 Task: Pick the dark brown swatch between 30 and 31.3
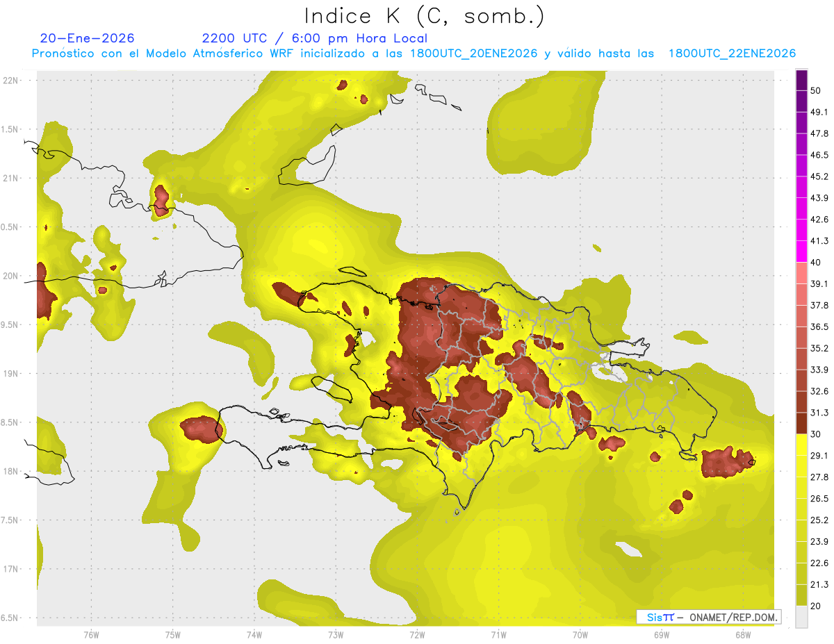[x=801, y=423]
